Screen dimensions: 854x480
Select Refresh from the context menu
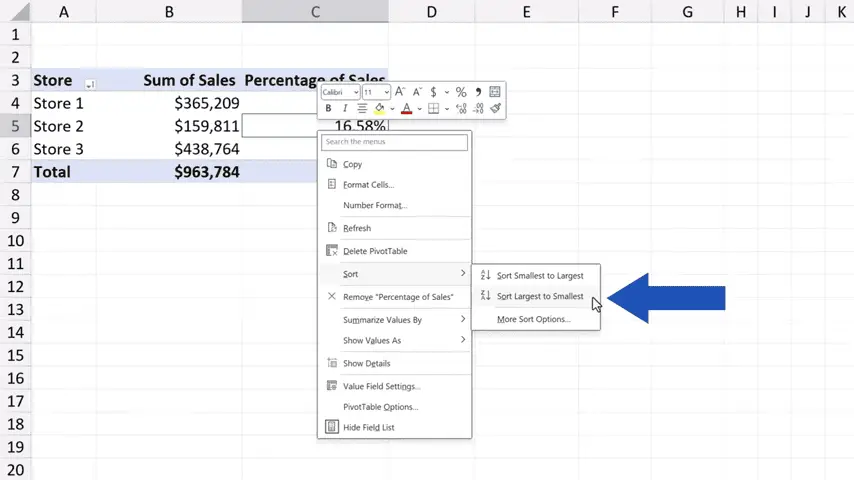click(357, 228)
